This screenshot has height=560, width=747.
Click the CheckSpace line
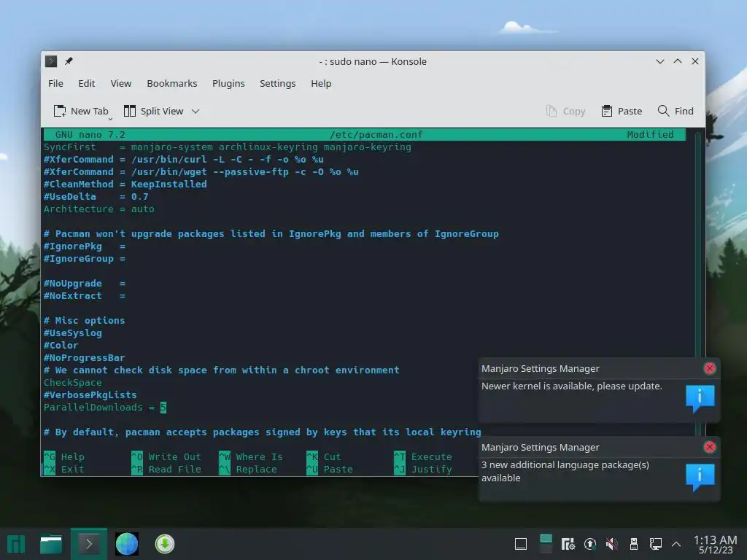(72, 382)
